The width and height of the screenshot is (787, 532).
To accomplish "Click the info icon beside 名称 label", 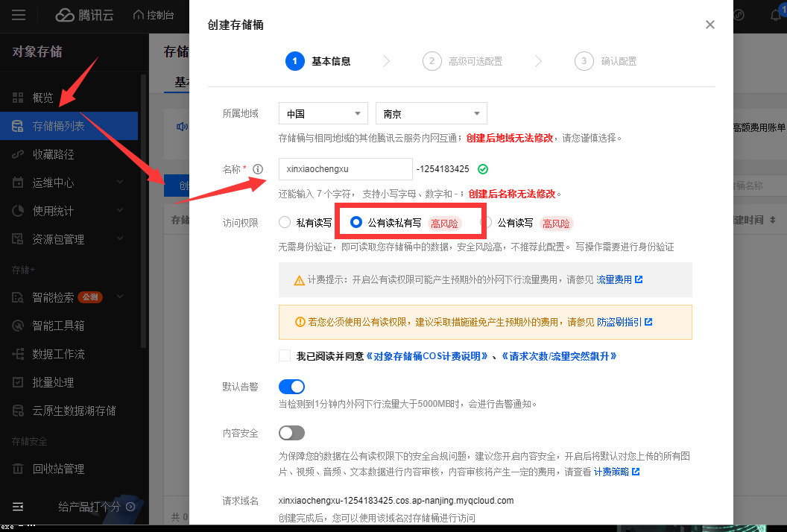I will point(259,169).
